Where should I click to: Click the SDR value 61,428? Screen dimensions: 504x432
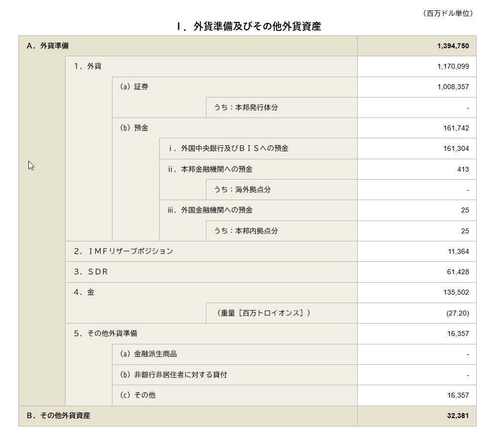[458, 272]
